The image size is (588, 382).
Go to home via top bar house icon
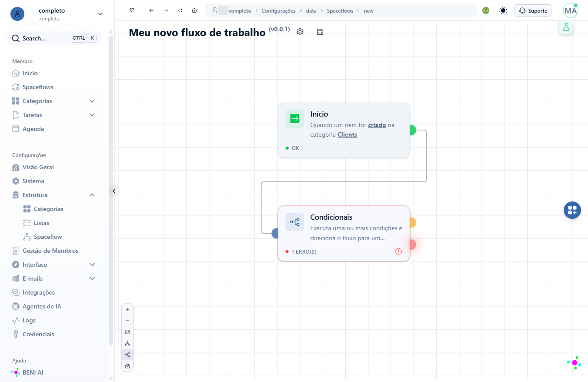(194, 10)
